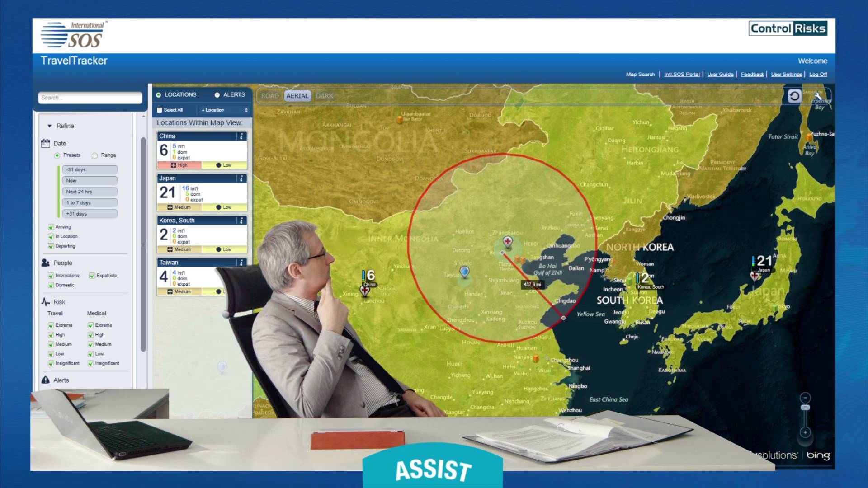
Task: Click the Search input field
Action: click(x=90, y=98)
